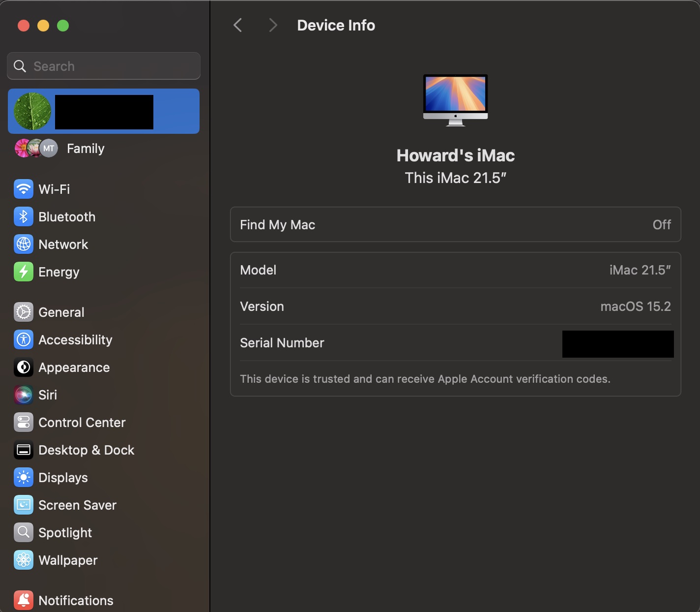
Task: Open Control Center settings label
Action: coord(82,422)
